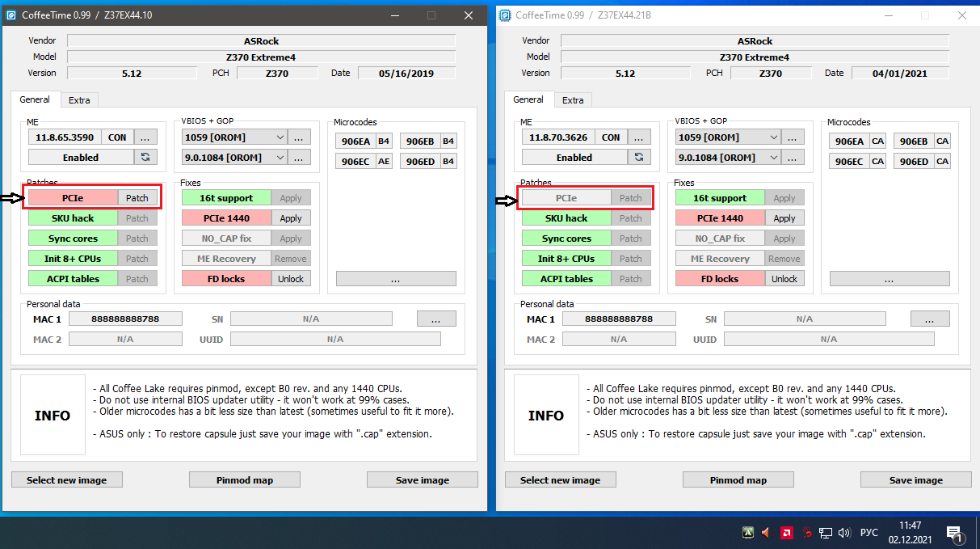Viewport: 980px width, 549px height.
Task: Open system volume tray icon
Action: pyautogui.click(x=844, y=533)
